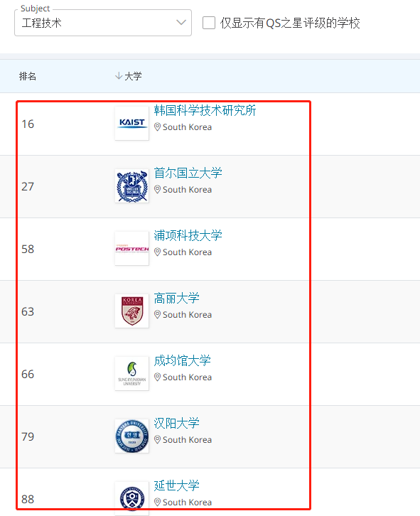Enable 仅显示有QS之星评级的学校 checkbox

(209, 23)
